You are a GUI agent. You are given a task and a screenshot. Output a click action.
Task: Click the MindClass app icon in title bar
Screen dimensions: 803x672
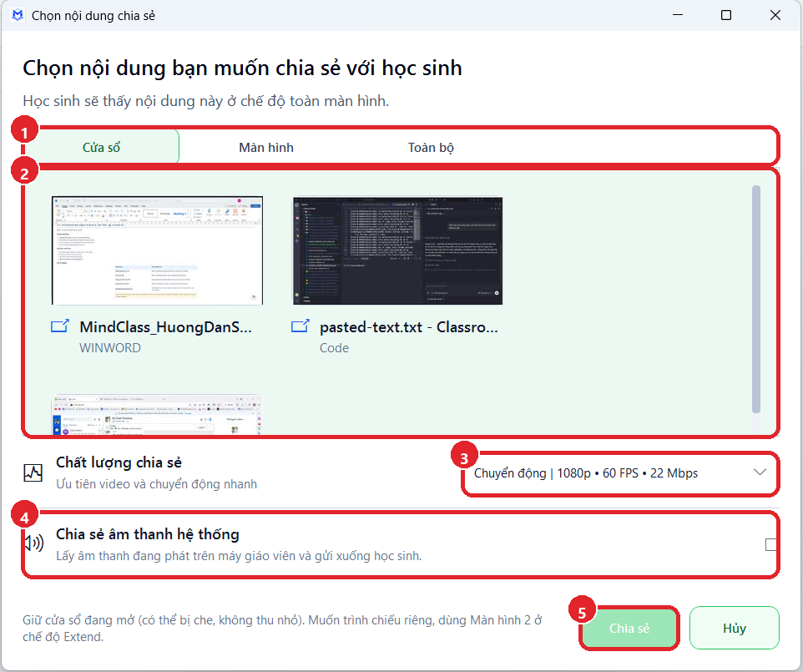(18, 15)
